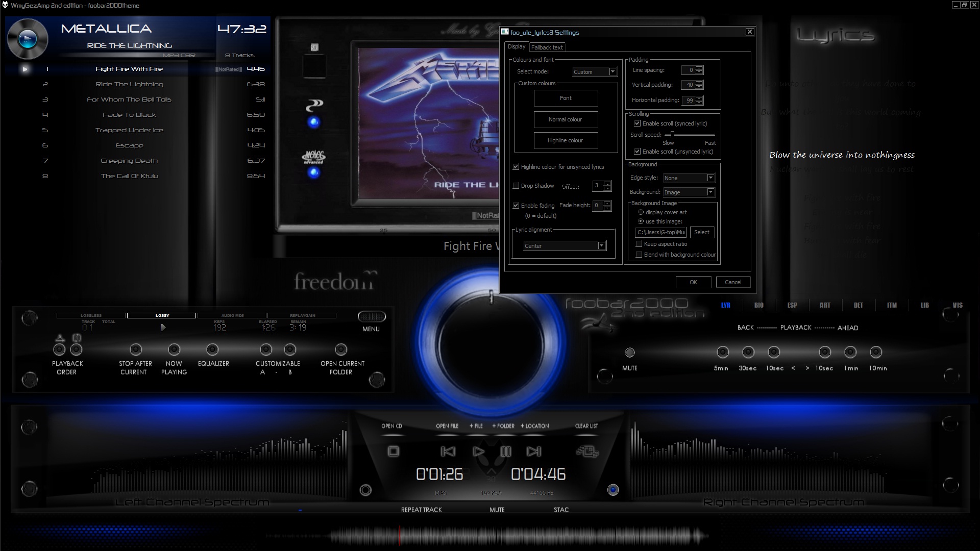Click the Normal colour button
980x551 pixels.
coord(566,119)
